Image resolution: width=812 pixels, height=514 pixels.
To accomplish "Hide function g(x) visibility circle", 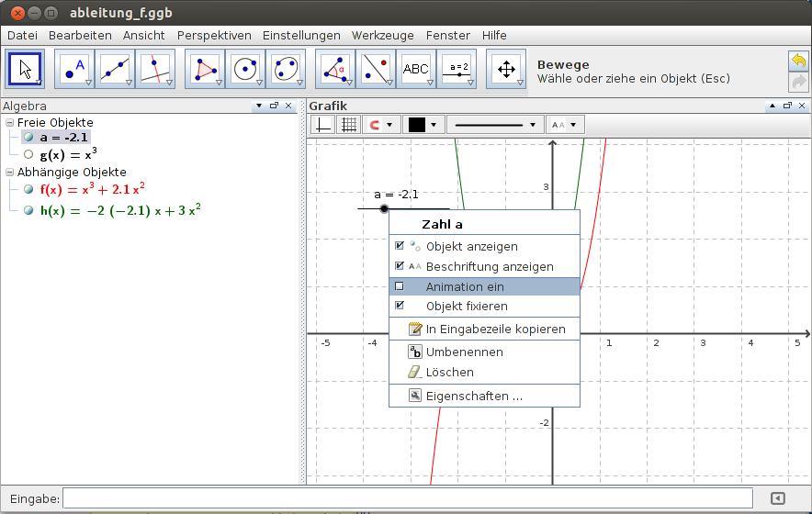I will click(28, 155).
